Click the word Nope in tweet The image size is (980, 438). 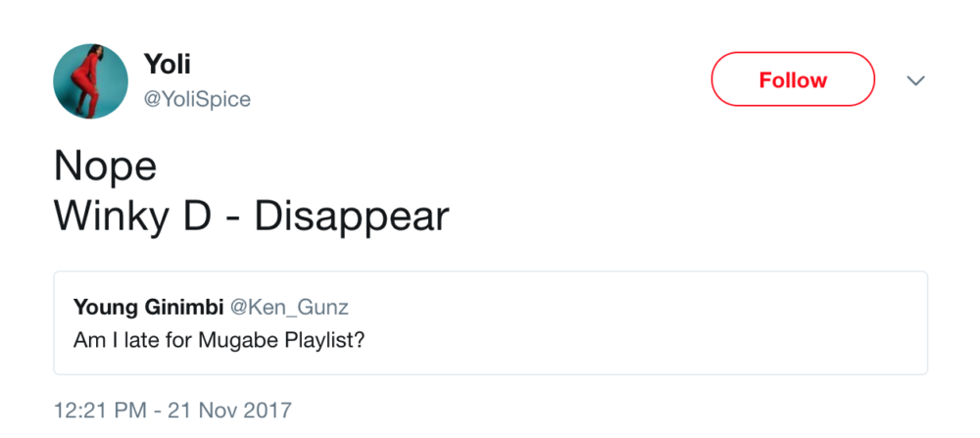[105, 168]
